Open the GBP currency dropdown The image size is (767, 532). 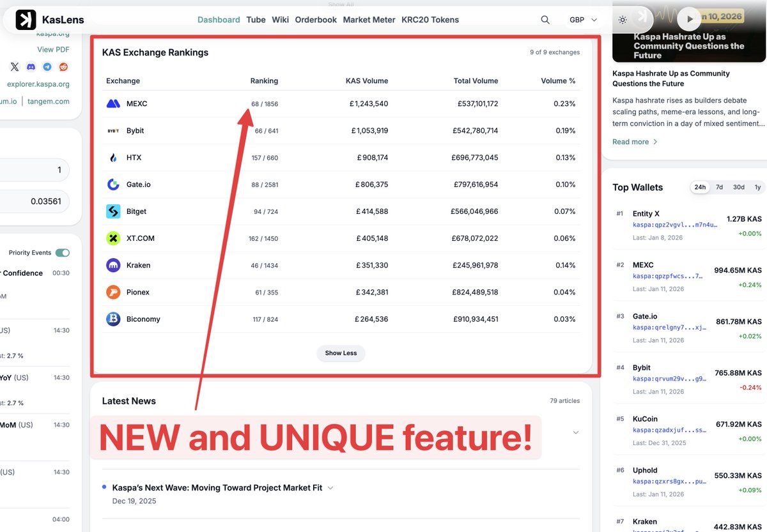pos(583,20)
